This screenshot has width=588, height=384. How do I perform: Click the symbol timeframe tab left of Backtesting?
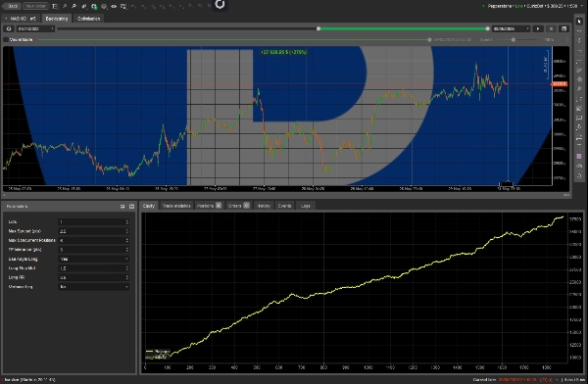click(x=21, y=19)
